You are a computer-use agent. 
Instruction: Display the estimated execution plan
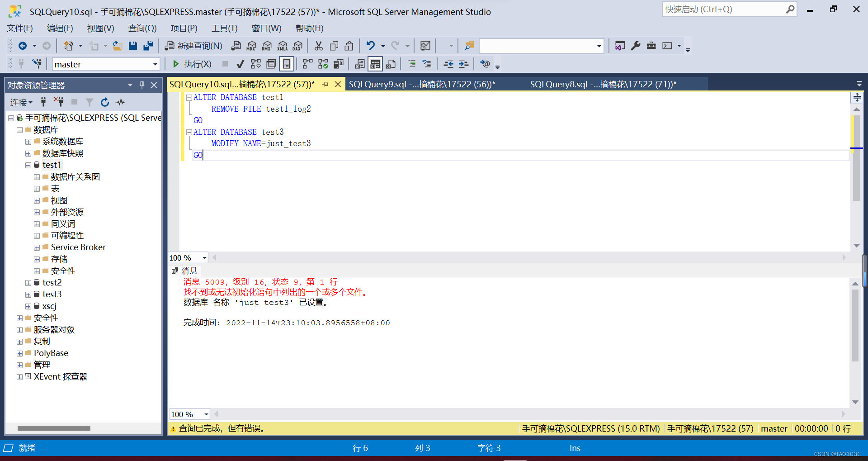tap(256, 64)
